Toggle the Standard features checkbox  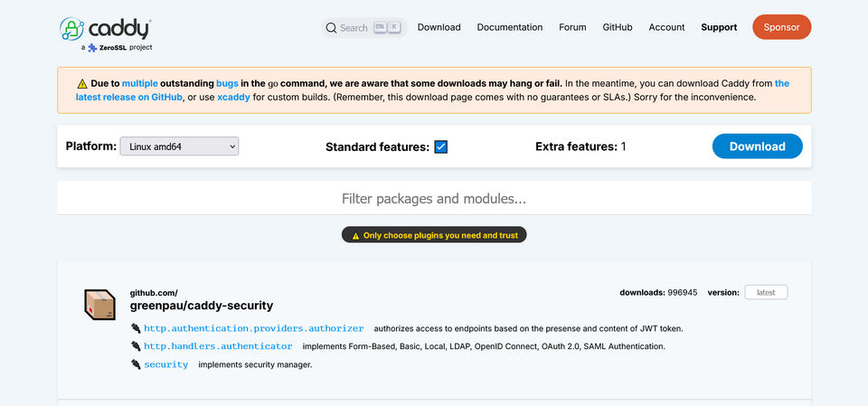(440, 146)
